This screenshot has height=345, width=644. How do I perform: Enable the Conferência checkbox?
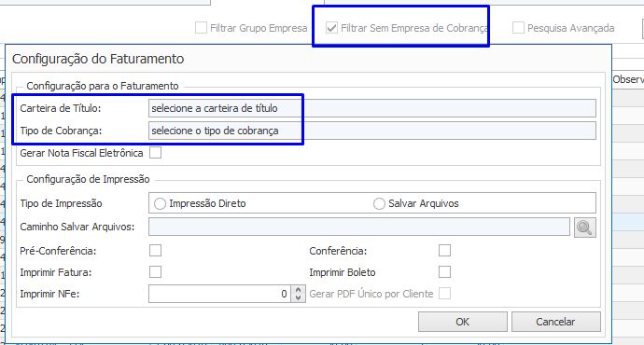tap(444, 250)
